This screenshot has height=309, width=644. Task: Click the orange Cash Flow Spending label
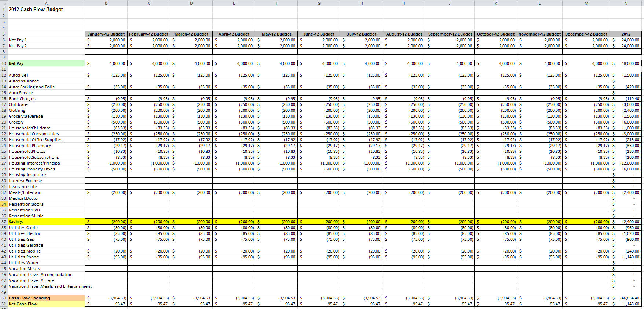(x=46, y=298)
